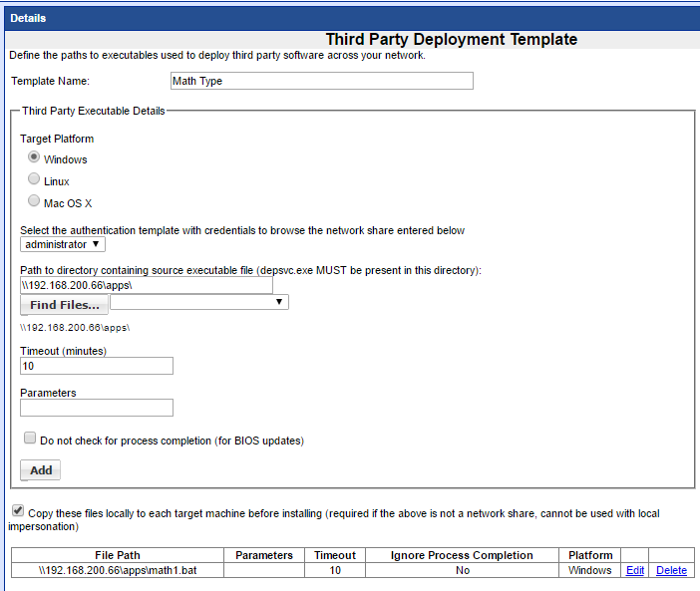Expand the empty dropdown beside Find Files
Image resolution: width=700 pixels, height=591 pixels.
(199, 302)
